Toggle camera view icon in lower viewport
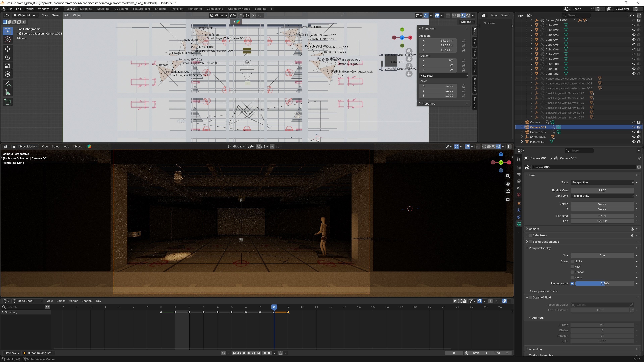644x362 pixels. [508, 191]
